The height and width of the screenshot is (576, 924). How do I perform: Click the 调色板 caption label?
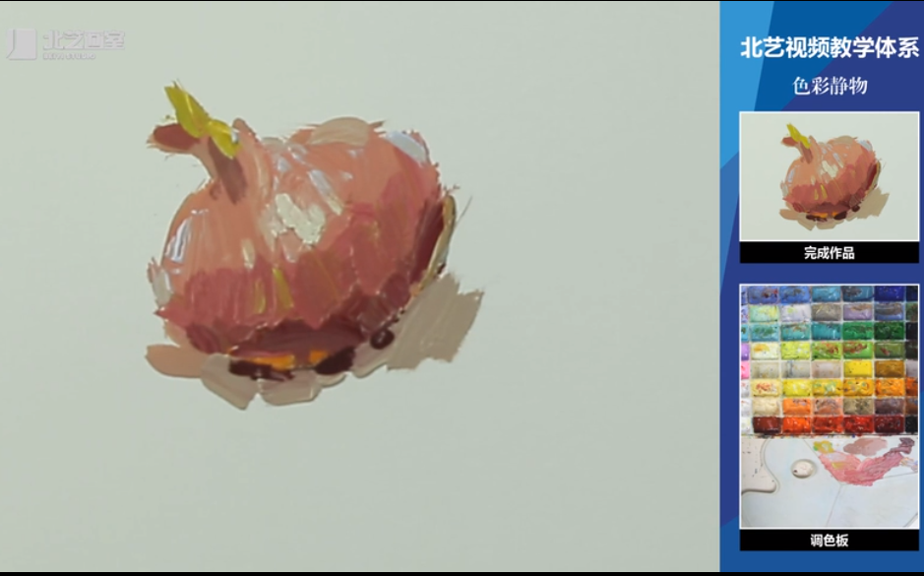pyautogui.click(x=829, y=541)
